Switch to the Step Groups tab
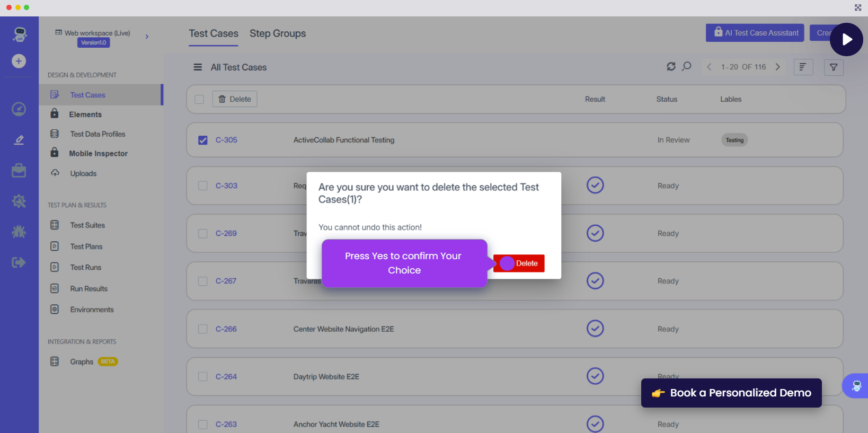Screen dimensions: 868x433 [x=278, y=33]
